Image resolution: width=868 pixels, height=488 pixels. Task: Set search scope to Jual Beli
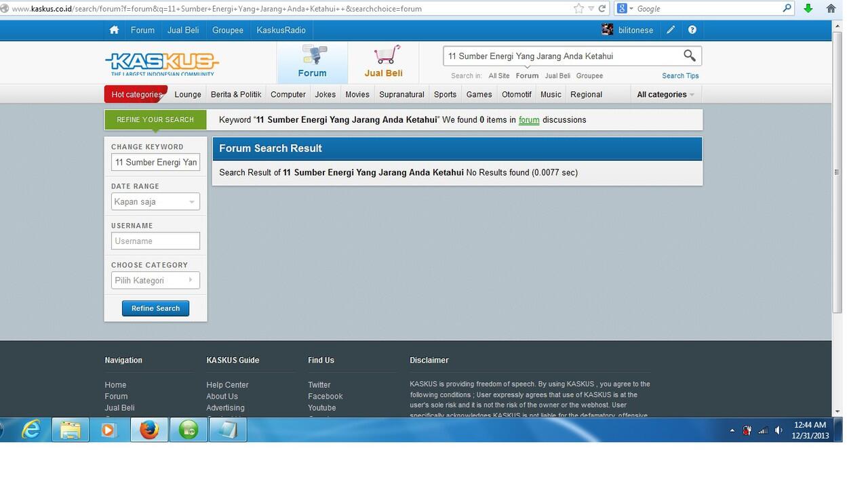(557, 76)
